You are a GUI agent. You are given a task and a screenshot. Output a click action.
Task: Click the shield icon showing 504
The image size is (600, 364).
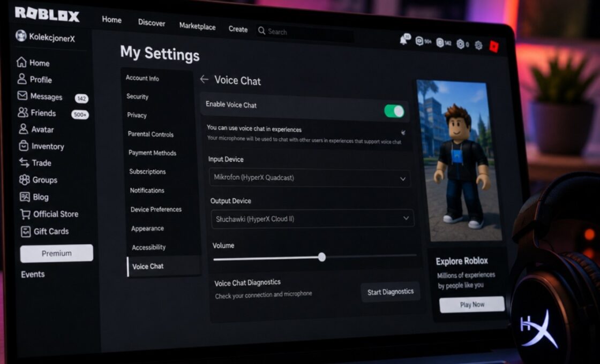click(x=419, y=41)
